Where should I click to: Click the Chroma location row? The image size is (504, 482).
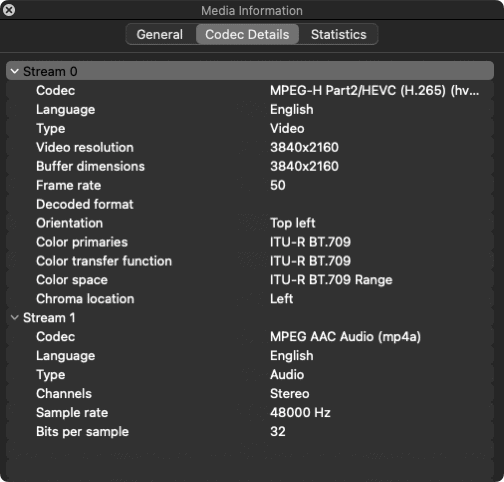[x=250, y=299]
